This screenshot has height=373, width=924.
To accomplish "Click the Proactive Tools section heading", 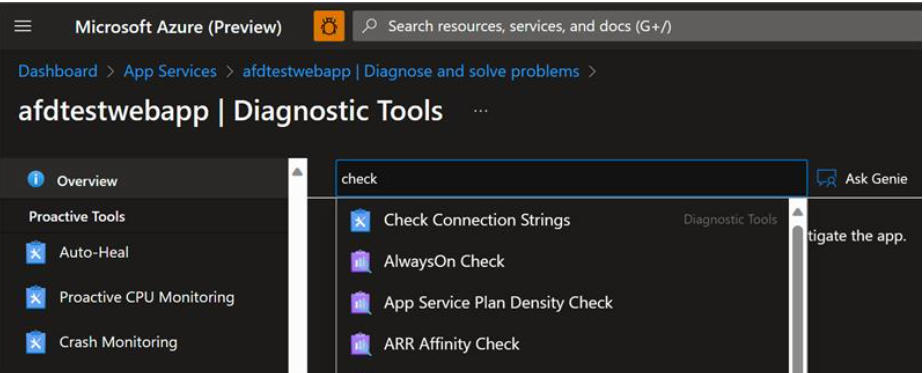I will point(77,217).
